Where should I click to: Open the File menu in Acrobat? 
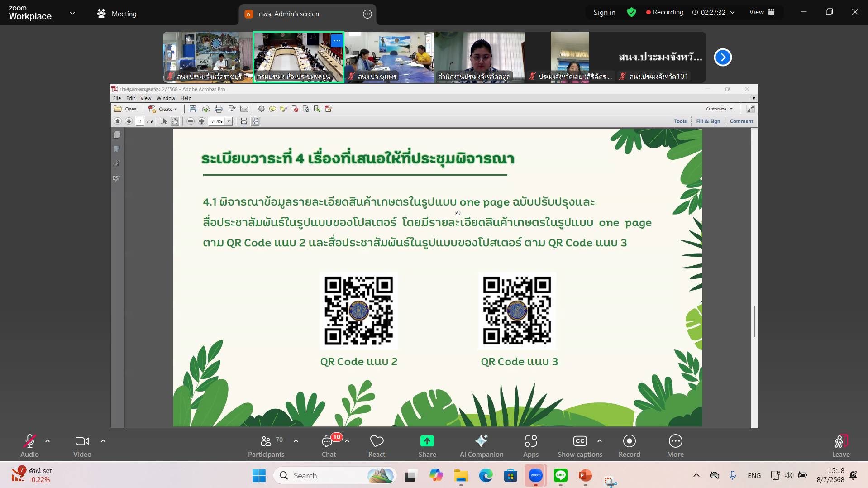(117, 98)
